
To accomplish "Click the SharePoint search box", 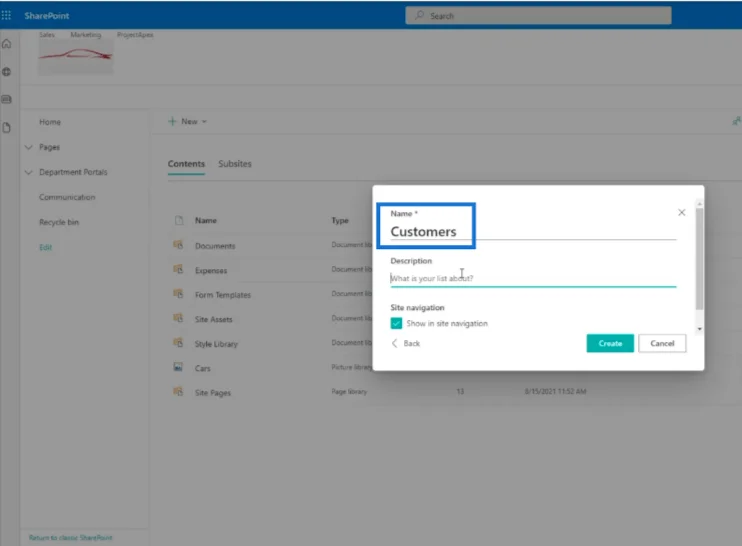I will click(538, 15).
